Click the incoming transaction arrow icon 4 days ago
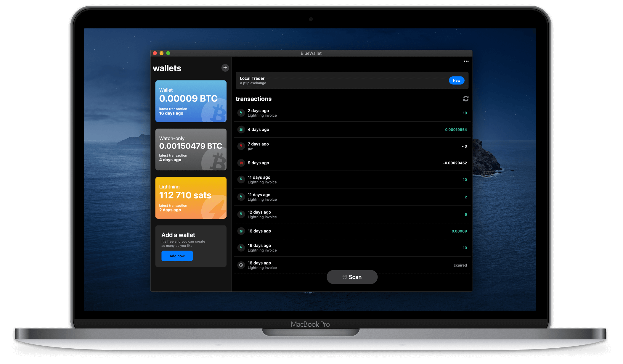Image resolution: width=623 pixels, height=364 pixels. [241, 129]
